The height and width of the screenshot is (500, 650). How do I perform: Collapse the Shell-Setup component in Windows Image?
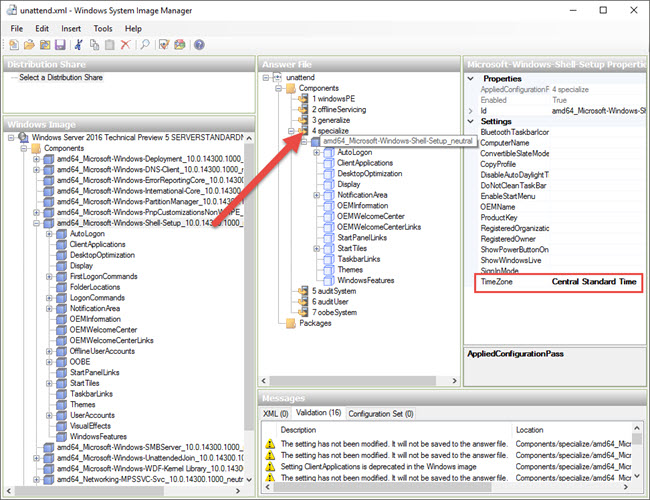[x=36, y=223]
